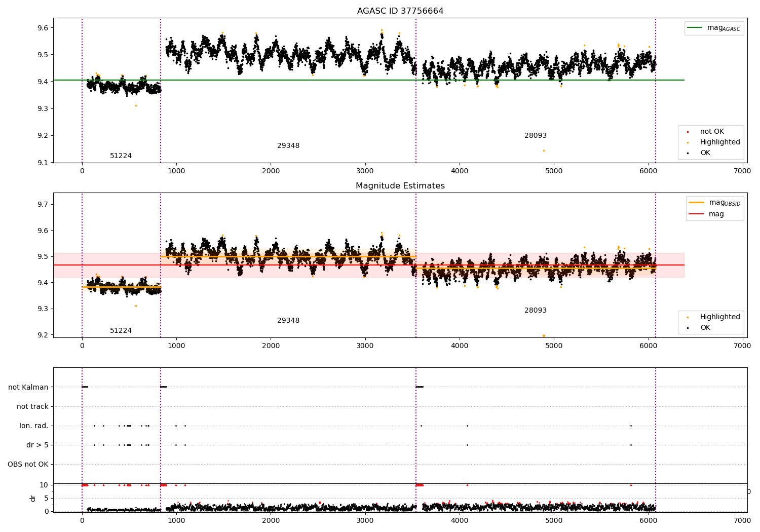Click y-axis tick 9.3 on the top plot
760x532 pixels.
coord(43,109)
